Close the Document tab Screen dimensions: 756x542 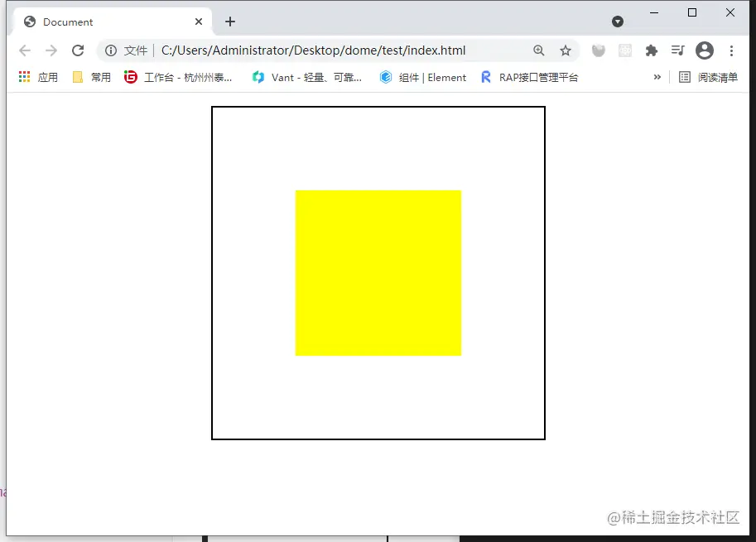click(x=199, y=22)
